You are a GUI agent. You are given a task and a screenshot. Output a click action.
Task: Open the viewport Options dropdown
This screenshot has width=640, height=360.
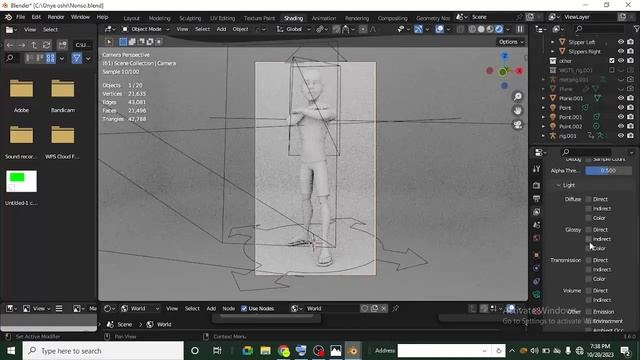(511, 42)
